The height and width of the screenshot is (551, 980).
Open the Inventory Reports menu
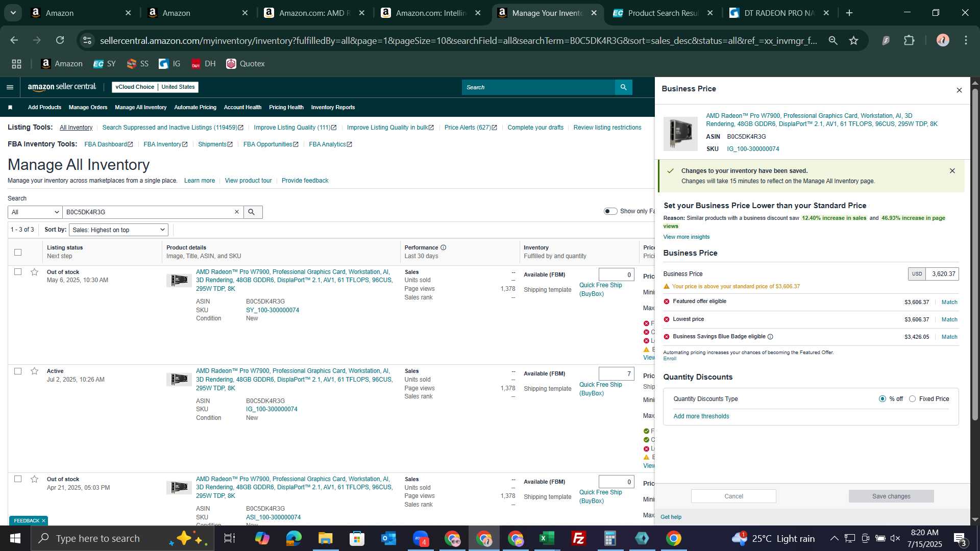333,108
